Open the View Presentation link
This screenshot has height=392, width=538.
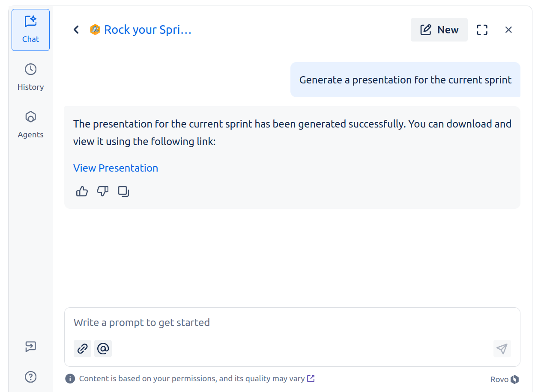(116, 168)
